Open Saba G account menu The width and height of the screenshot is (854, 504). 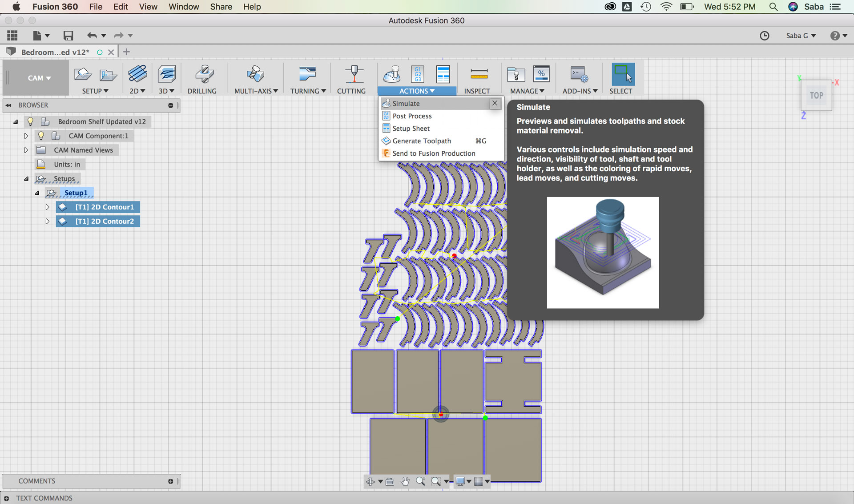tap(801, 36)
